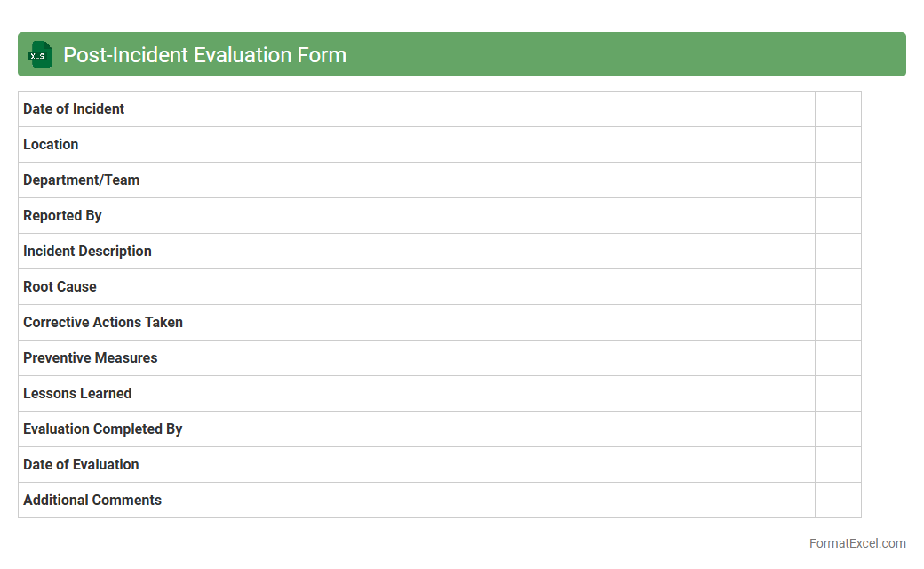
Task: Click the Preventive Measures value cell
Action: click(838, 358)
